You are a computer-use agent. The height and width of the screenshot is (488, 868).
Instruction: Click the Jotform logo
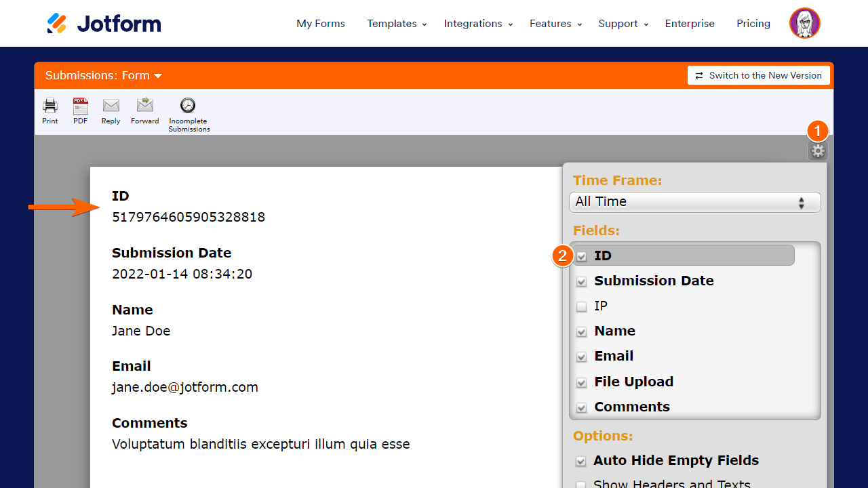tap(104, 24)
